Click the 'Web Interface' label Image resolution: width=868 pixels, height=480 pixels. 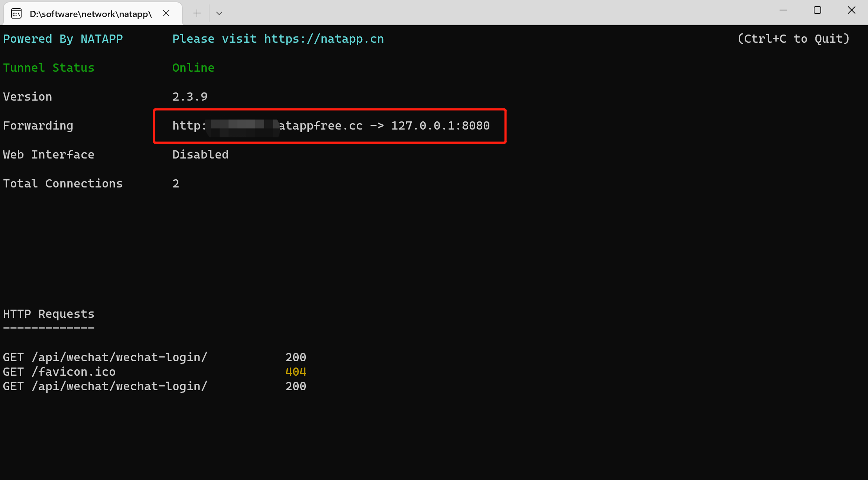[49, 155]
